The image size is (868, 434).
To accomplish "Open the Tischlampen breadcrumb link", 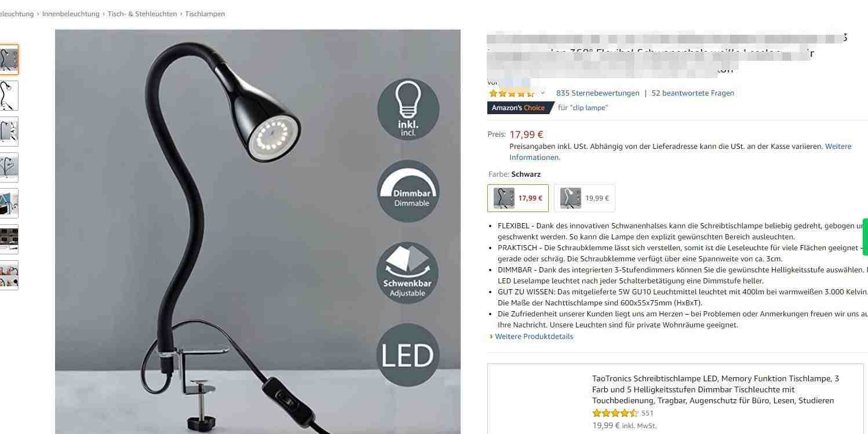I will [x=205, y=14].
